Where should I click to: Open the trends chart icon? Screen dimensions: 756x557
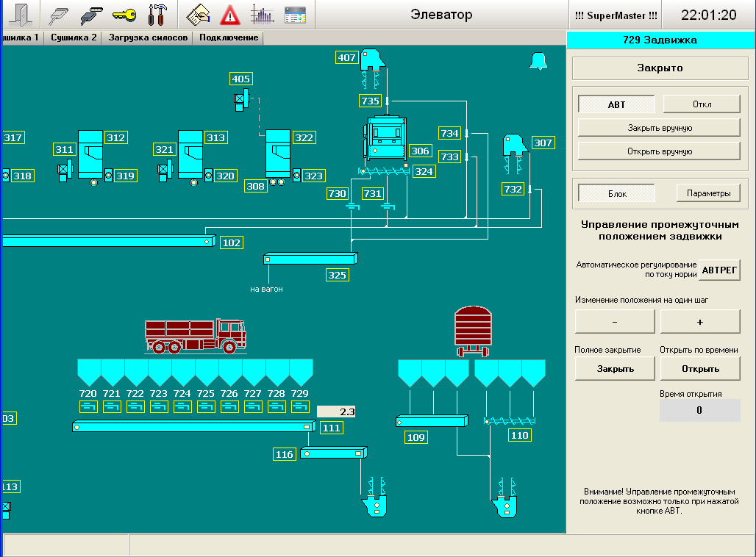[x=262, y=15]
